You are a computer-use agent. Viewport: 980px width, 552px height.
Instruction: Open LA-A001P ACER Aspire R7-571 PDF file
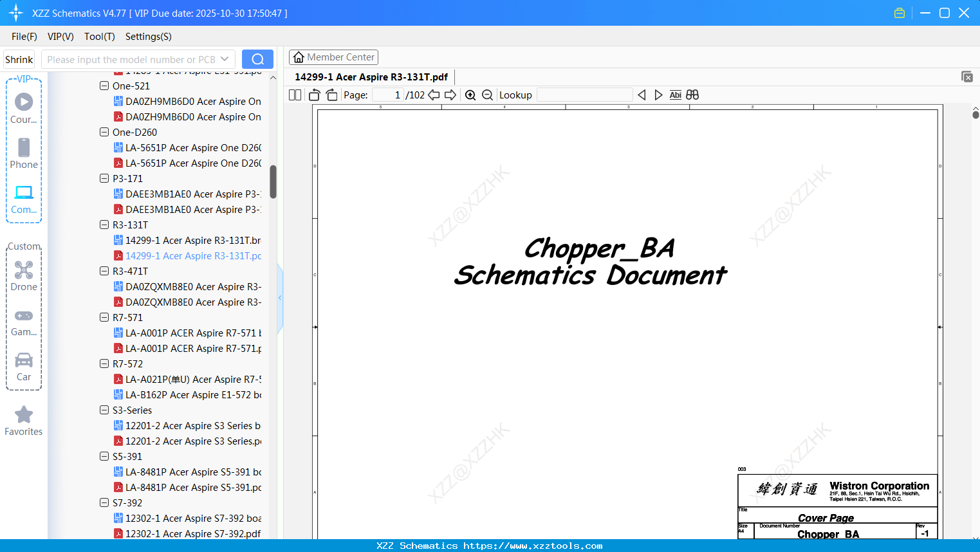(x=188, y=348)
